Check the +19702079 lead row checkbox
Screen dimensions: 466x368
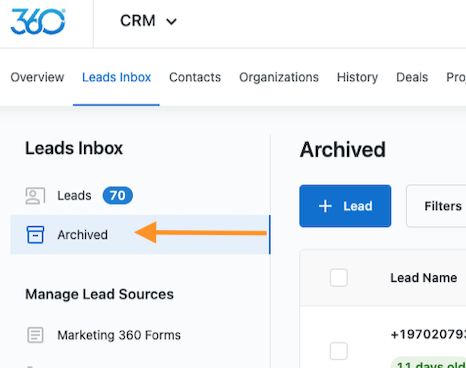339,351
